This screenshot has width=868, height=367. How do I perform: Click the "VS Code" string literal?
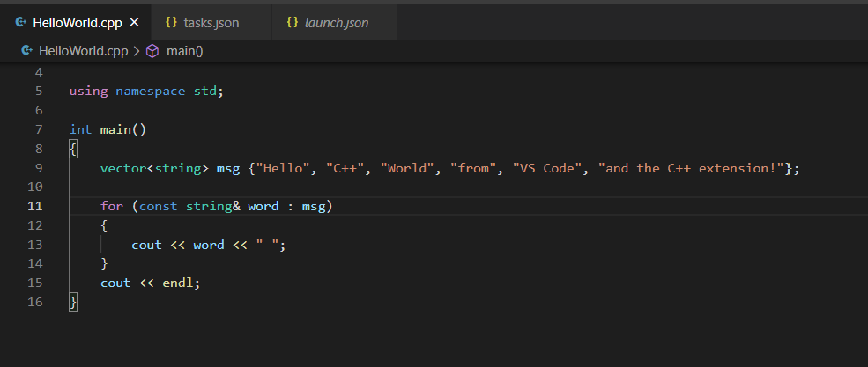click(547, 168)
